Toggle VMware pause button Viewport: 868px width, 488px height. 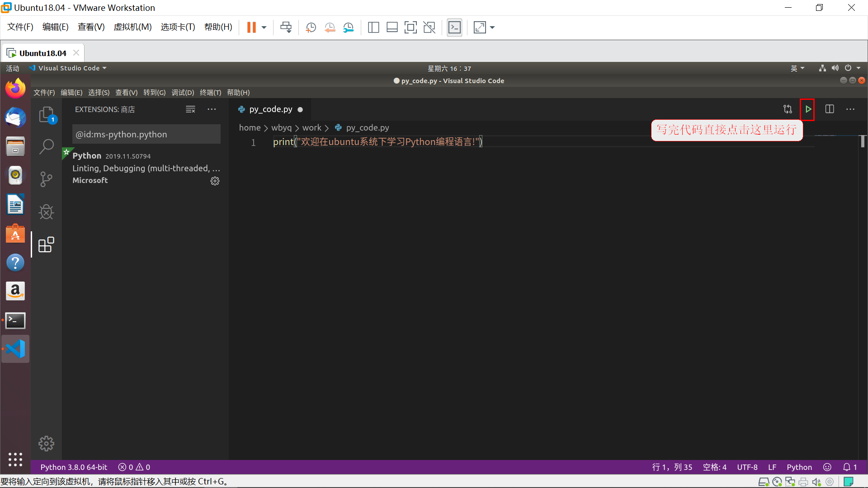click(251, 28)
